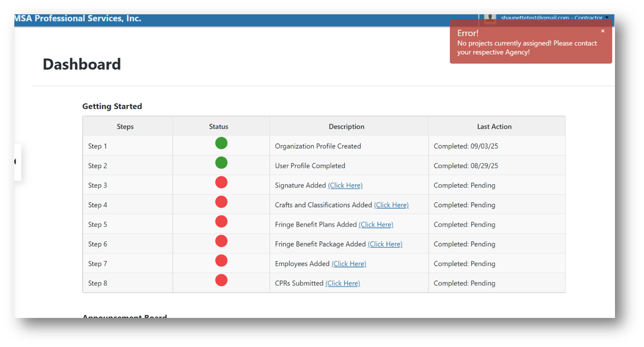644x347 pixels.
Task: Click the Last Action column header
Action: 494,127
